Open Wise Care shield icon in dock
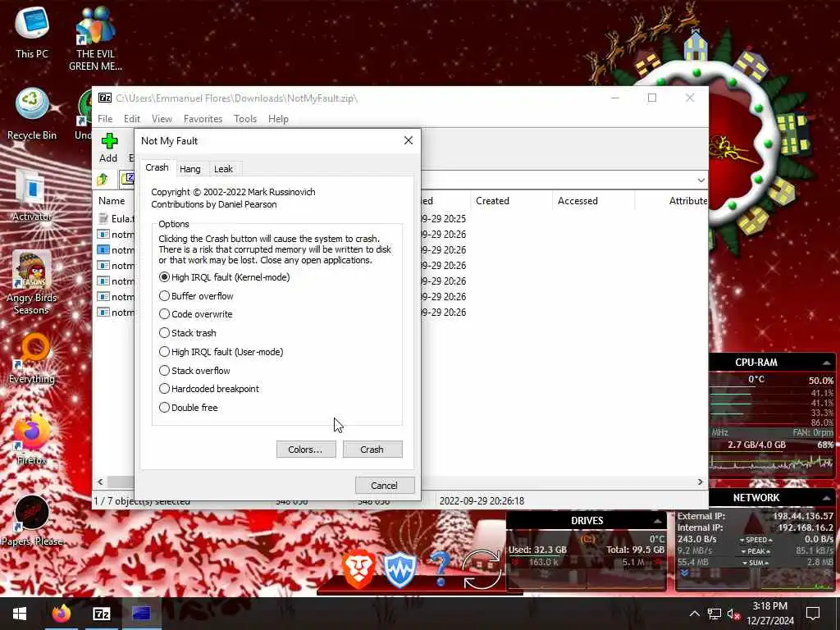 coord(399,569)
